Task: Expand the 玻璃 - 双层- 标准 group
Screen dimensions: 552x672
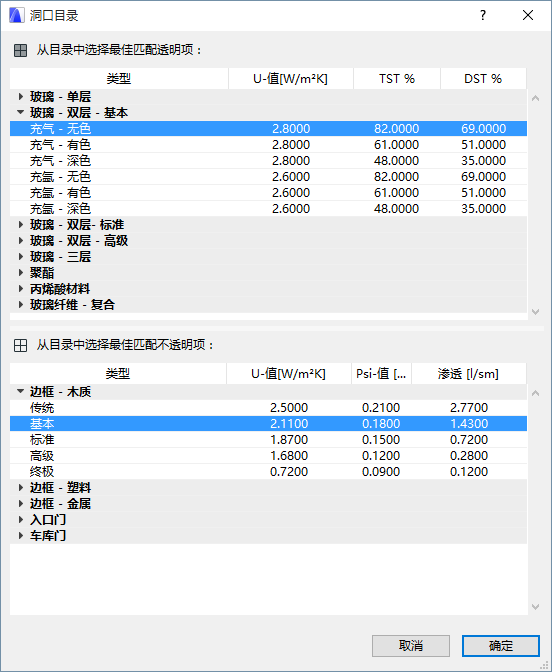Action: coord(20,225)
